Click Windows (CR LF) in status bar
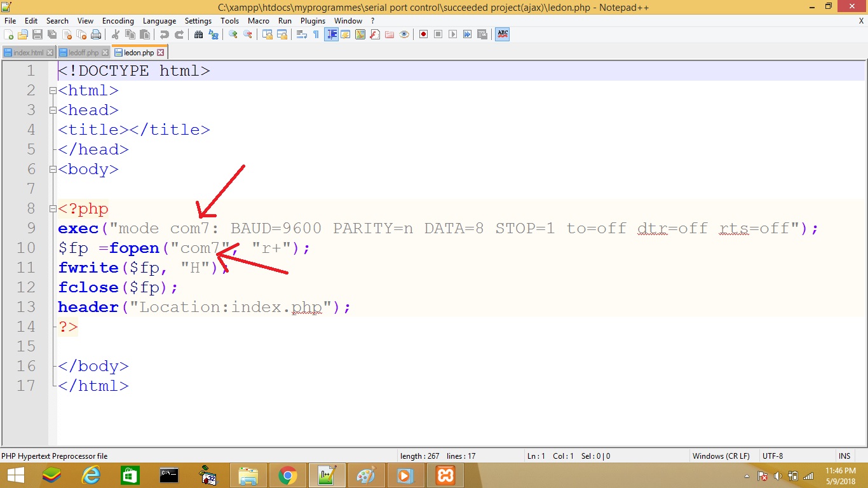Screen dimensions: 868x488 [x=721, y=456]
